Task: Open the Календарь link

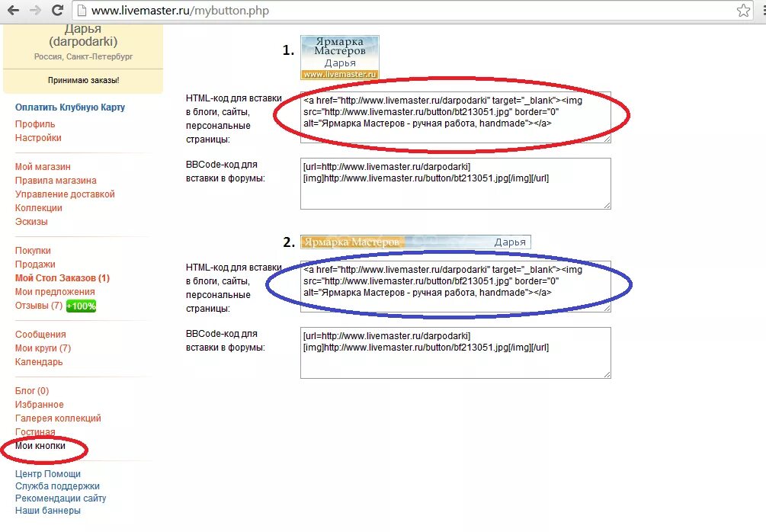Action: click(39, 362)
